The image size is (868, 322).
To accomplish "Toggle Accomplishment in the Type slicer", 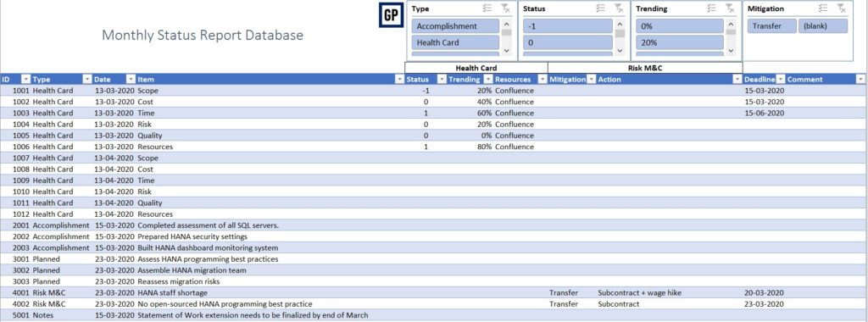I will (455, 26).
